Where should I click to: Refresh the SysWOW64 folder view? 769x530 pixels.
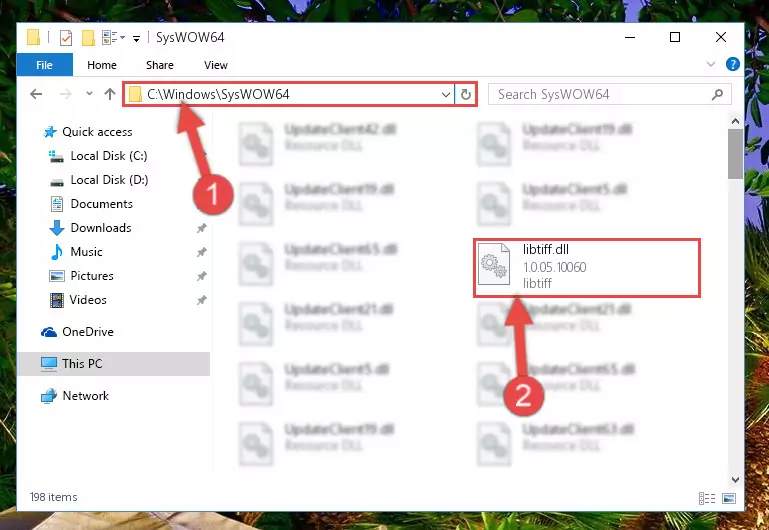coord(466,94)
